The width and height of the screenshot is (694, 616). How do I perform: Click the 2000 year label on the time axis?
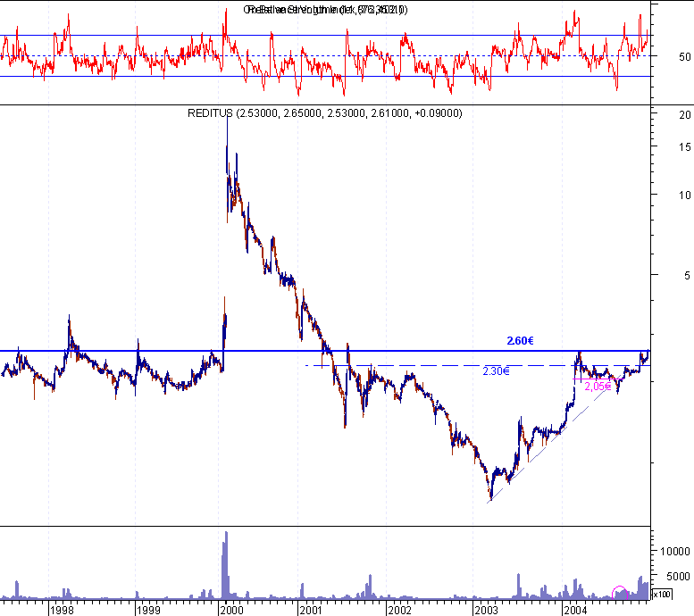[x=232, y=611]
